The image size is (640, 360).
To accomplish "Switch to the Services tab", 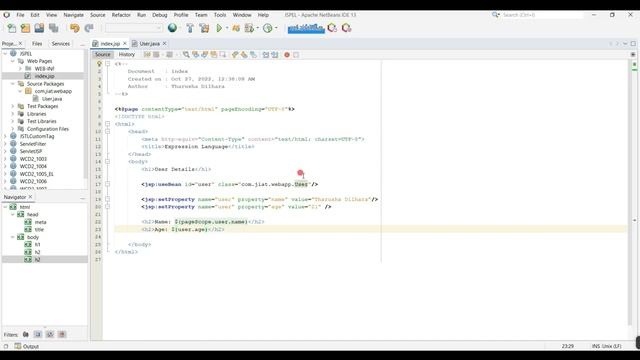I will [x=60, y=43].
